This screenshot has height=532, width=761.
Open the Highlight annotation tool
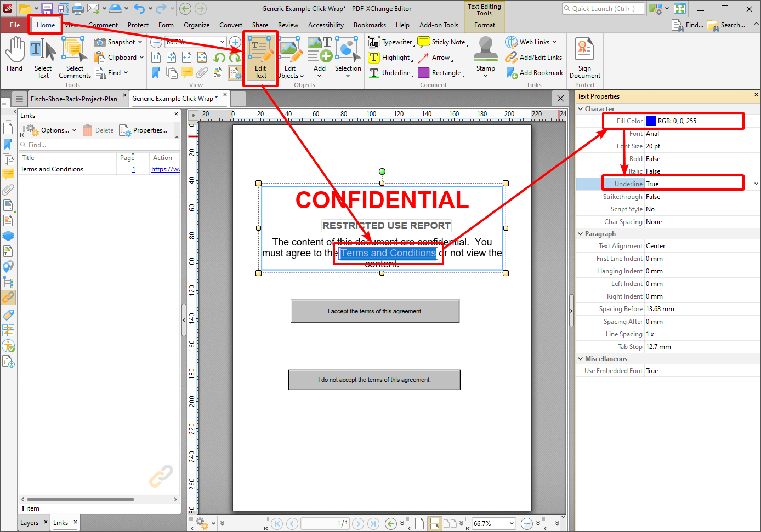pyautogui.click(x=390, y=57)
